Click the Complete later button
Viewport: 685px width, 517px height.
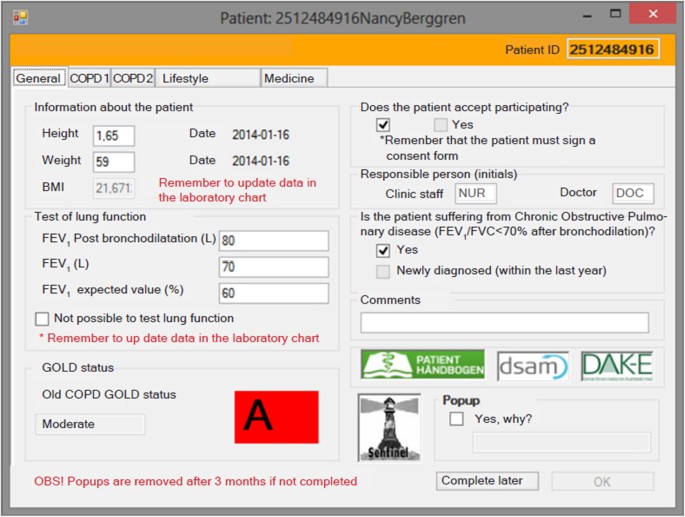tap(482, 481)
